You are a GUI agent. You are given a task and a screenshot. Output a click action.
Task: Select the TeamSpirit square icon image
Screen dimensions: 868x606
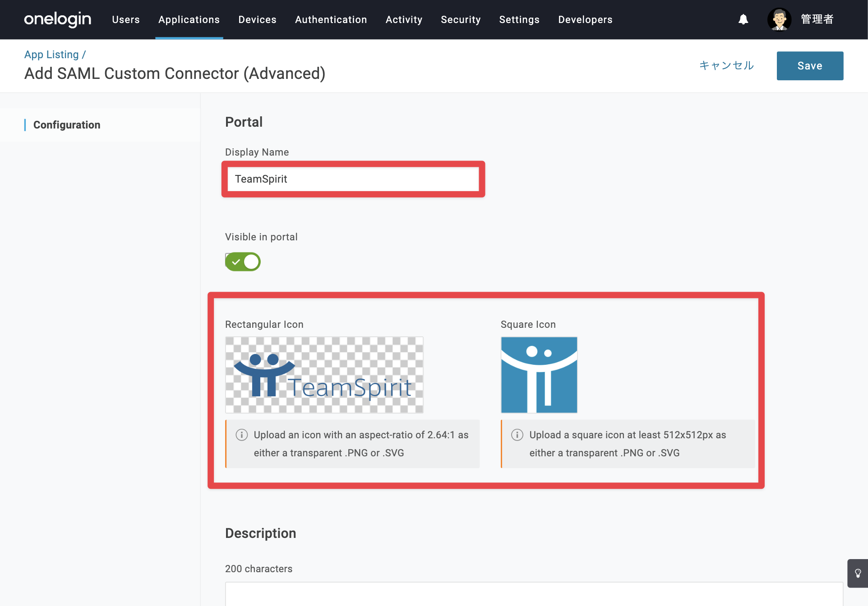click(539, 375)
